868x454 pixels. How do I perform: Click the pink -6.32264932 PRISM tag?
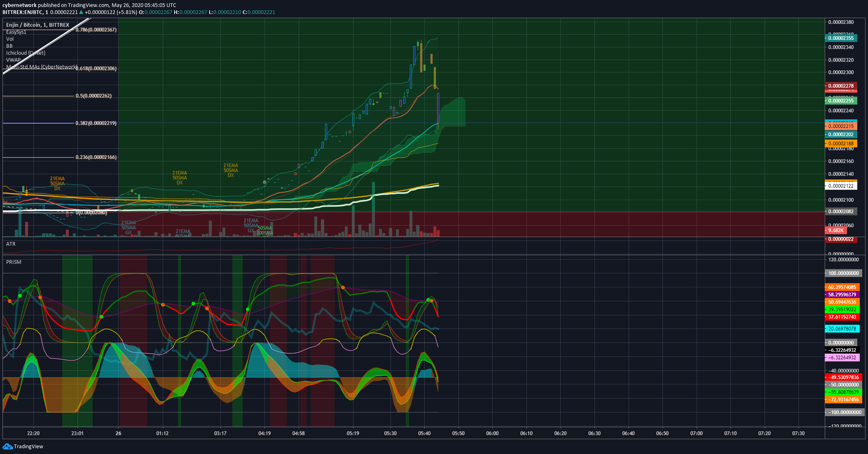[842, 358]
